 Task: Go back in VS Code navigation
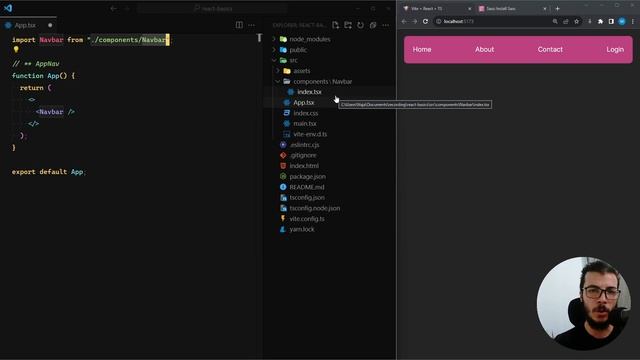(x=113, y=8)
